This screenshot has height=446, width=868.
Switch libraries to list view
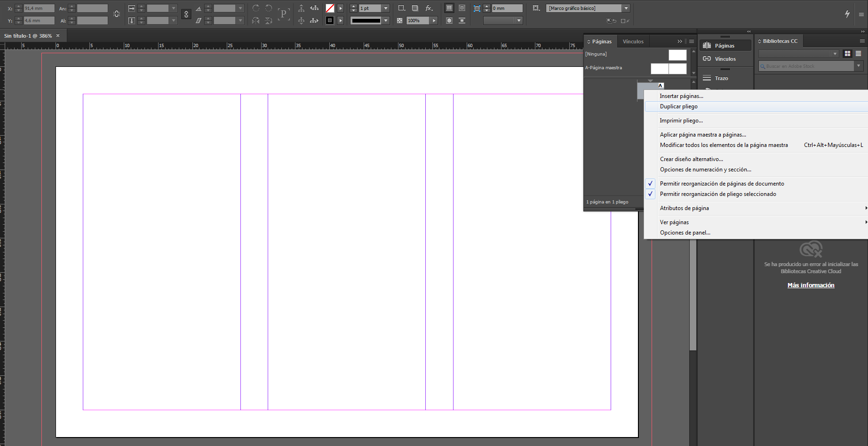click(859, 54)
